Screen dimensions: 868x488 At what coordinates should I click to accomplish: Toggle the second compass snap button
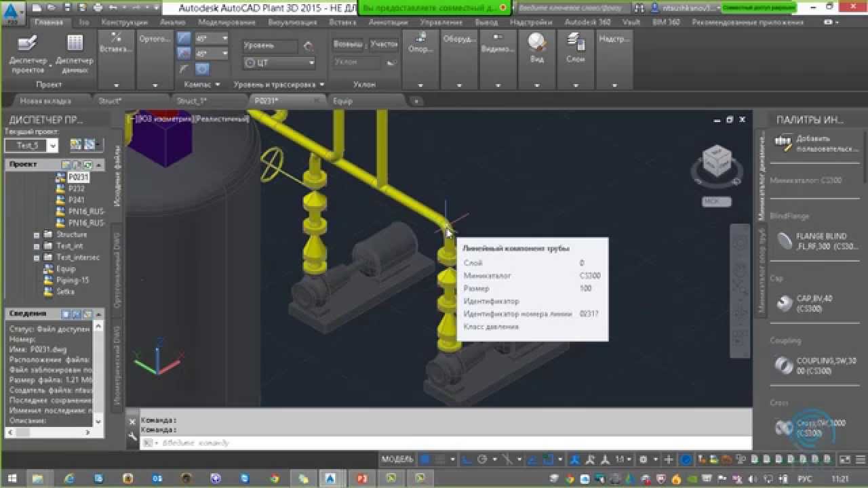(184, 54)
